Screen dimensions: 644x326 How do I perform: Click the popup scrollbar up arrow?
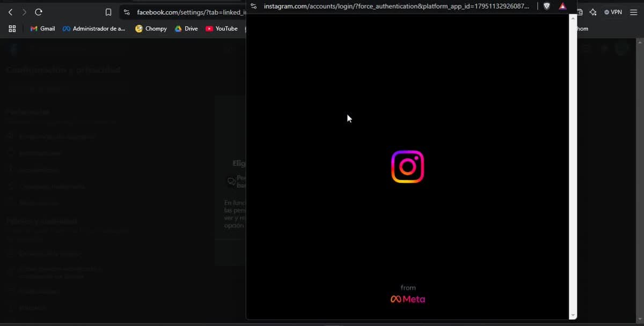(573, 18)
